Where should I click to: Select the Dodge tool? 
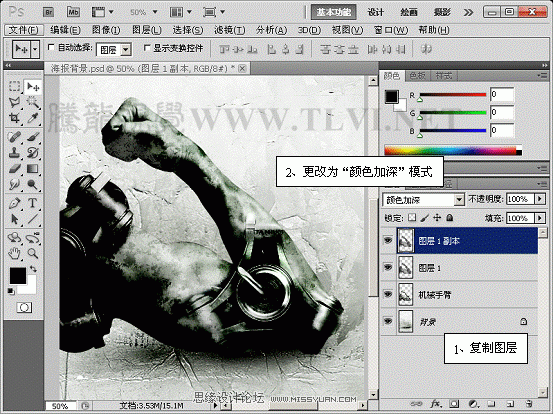click(33, 184)
